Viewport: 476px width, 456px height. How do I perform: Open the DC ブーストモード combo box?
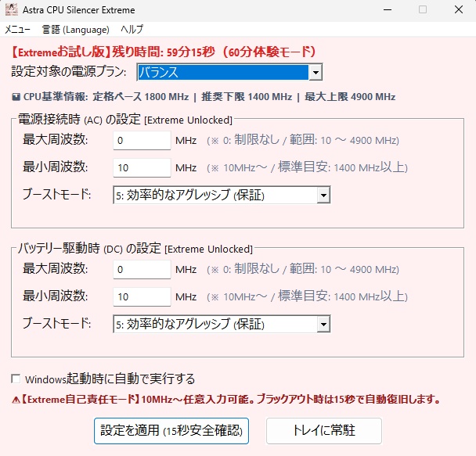[222, 324]
